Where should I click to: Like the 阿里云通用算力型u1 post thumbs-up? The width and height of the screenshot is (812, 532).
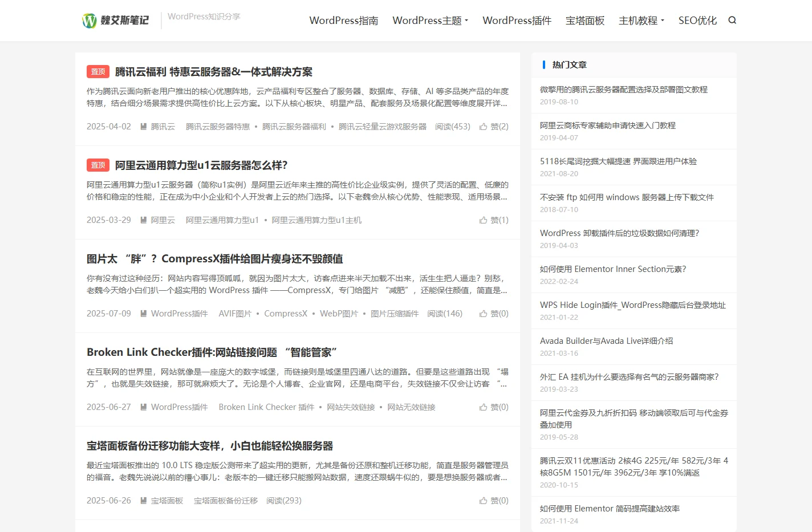(483, 220)
